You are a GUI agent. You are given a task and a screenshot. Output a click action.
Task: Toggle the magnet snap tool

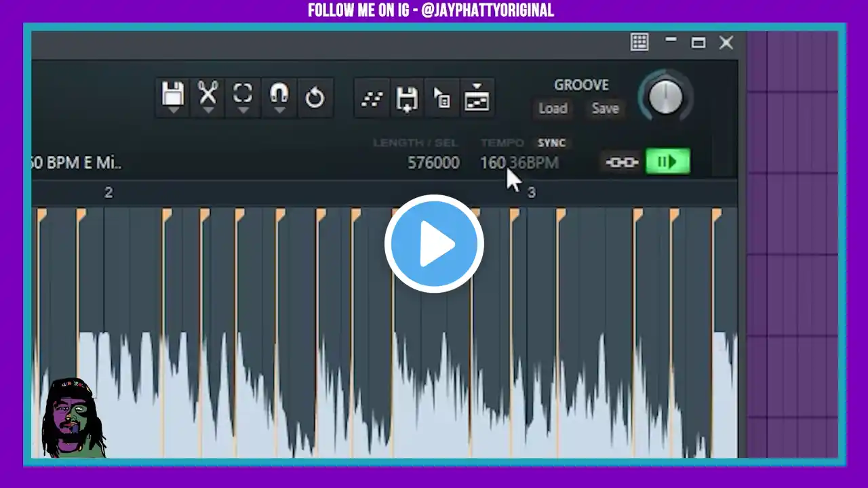(279, 98)
